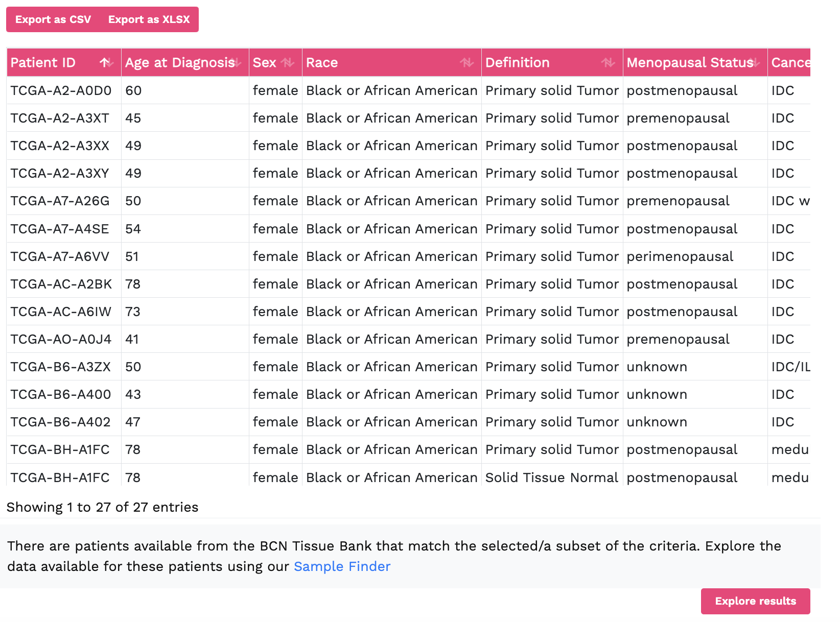Screen dimensions: 840x622
Task: Select patient TCGA-A7-A26G cell
Action: [64, 201]
